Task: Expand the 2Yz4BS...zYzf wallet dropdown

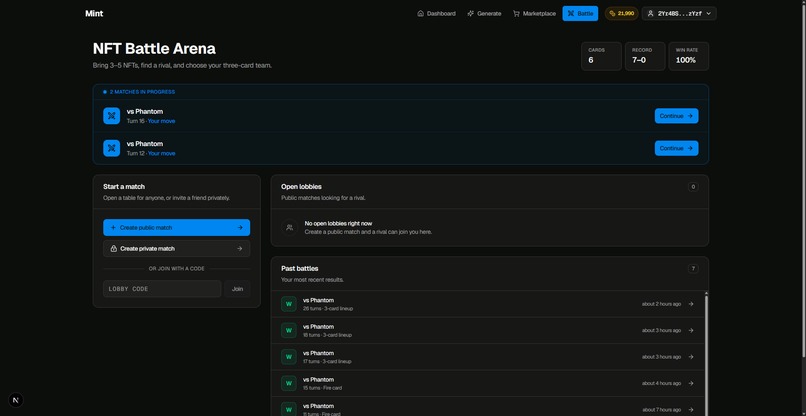Action: (x=679, y=13)
